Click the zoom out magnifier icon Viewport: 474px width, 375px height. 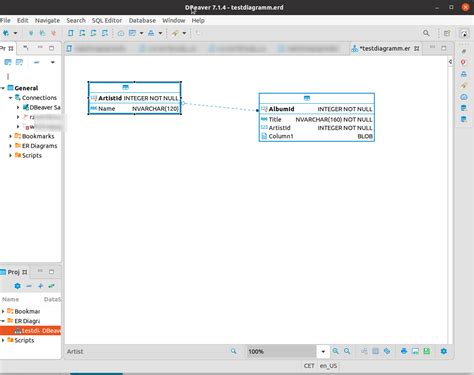pyautogui.click(x=347, y=351)
